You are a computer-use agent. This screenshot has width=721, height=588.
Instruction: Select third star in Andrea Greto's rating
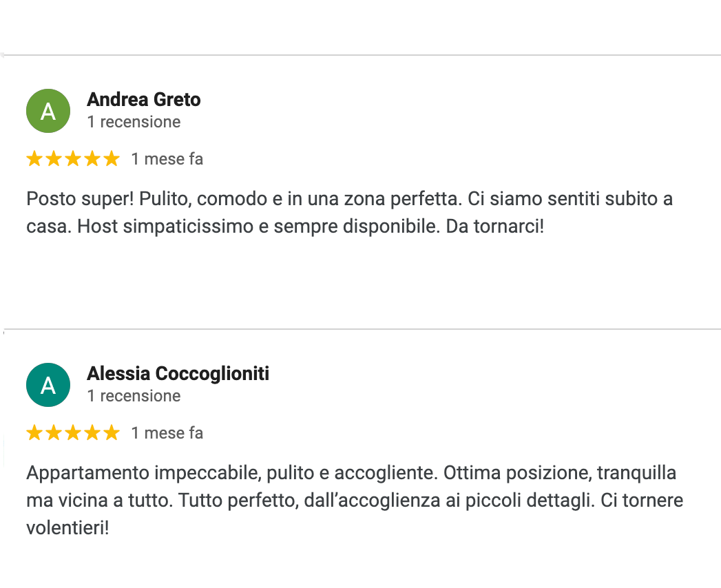[x=72, y=159]
